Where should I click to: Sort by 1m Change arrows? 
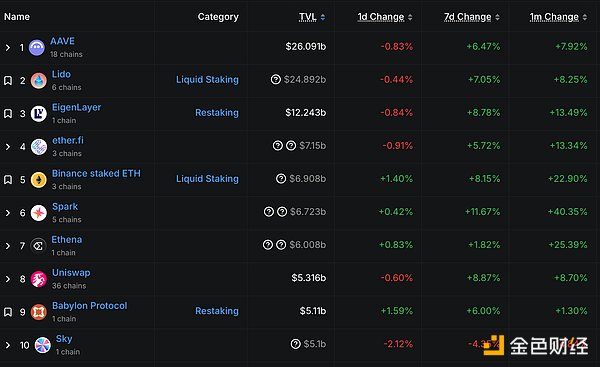585,17
